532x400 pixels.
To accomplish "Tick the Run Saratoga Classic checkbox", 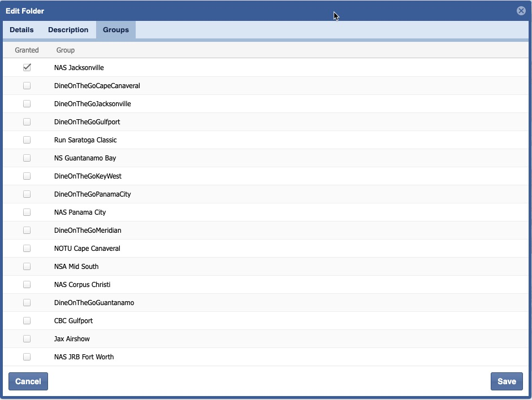I will click(27, 140).
